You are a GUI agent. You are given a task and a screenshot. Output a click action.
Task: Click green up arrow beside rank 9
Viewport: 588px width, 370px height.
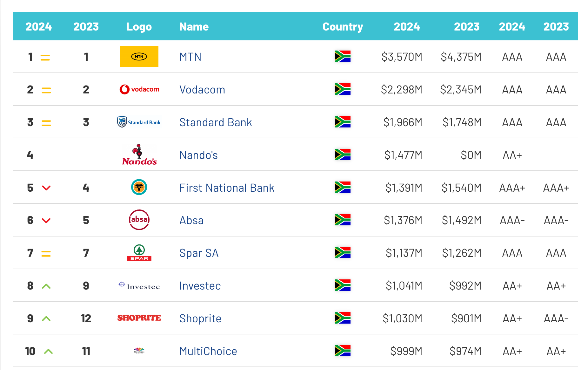pyautogui.click(x=46, y=319)
